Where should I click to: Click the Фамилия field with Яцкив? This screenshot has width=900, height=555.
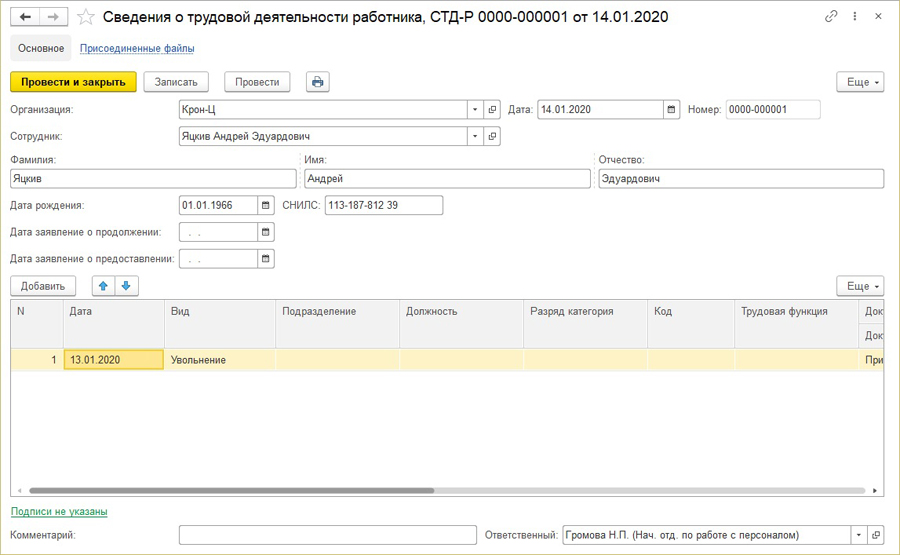tap(153, 178)
